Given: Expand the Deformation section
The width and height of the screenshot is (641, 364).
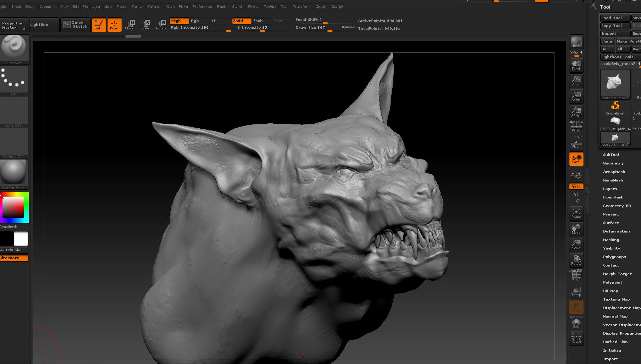Looking at the screenshot, I should coord(617,231).
